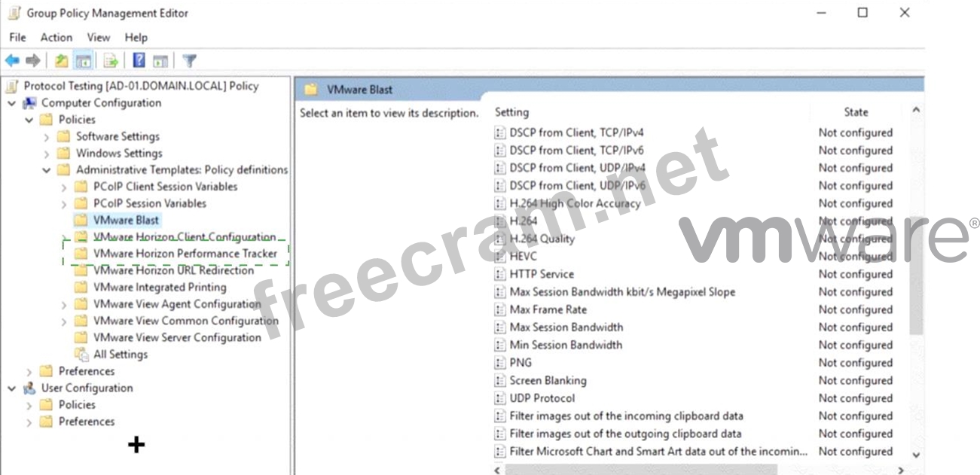Select VMware Horizon Client Configuration folder
This screenshot has width=980, height=475.
tap(185, 237)
